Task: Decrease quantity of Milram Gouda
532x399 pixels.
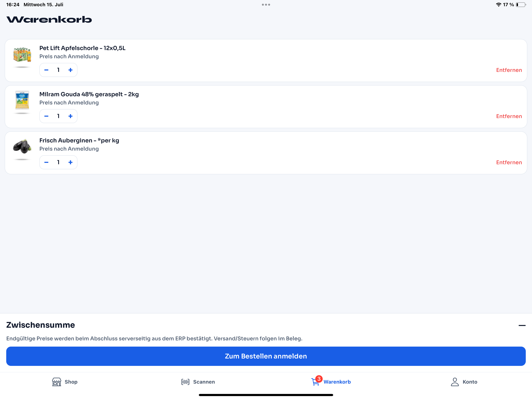Action: pyautogui.click(x=46, y=116)
